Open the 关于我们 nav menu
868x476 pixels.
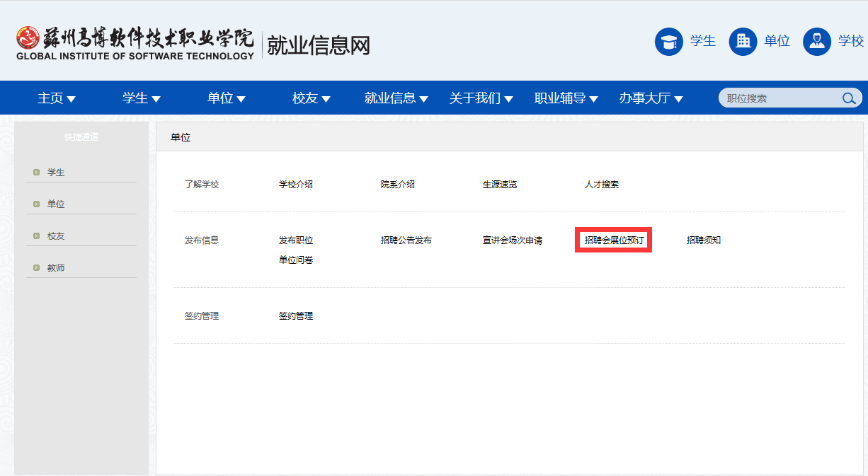pos(481,98)
